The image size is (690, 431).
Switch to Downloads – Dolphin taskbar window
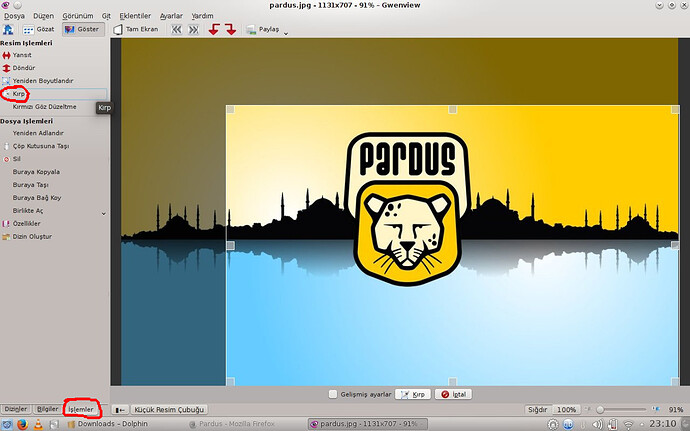coord(107,424)
